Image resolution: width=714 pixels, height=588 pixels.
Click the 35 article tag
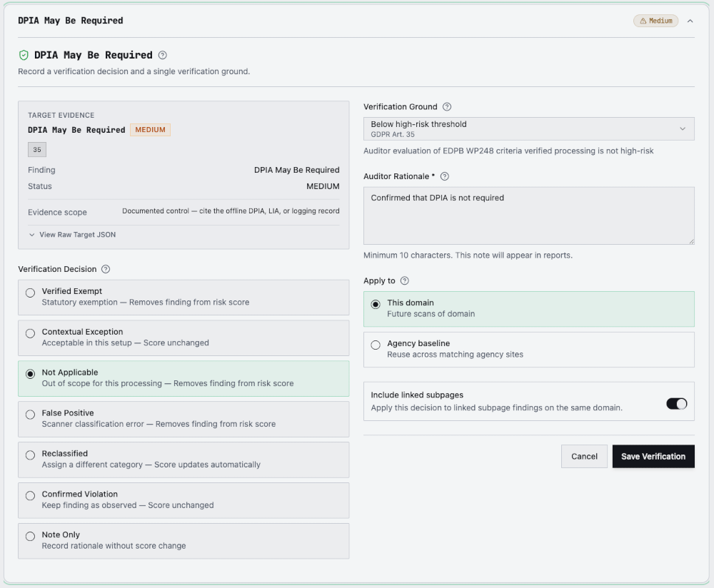(37, 149)
